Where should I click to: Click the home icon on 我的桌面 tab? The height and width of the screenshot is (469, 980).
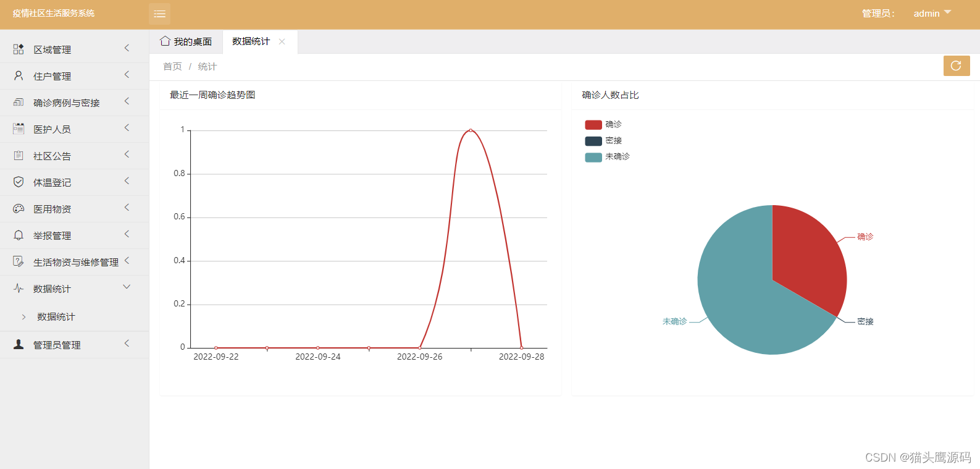coord(165,41)
